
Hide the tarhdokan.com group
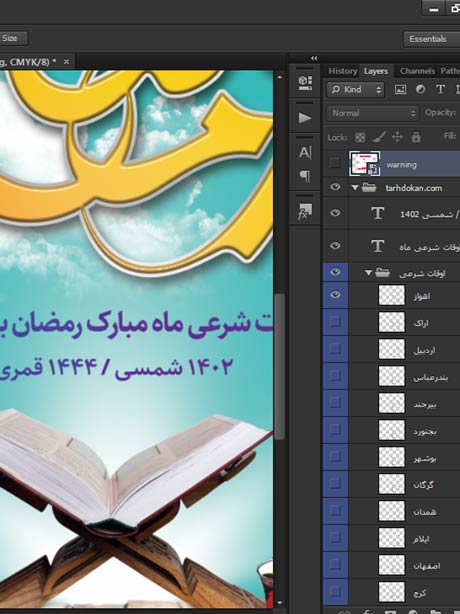pyautogui.click(x=335, y=187)
